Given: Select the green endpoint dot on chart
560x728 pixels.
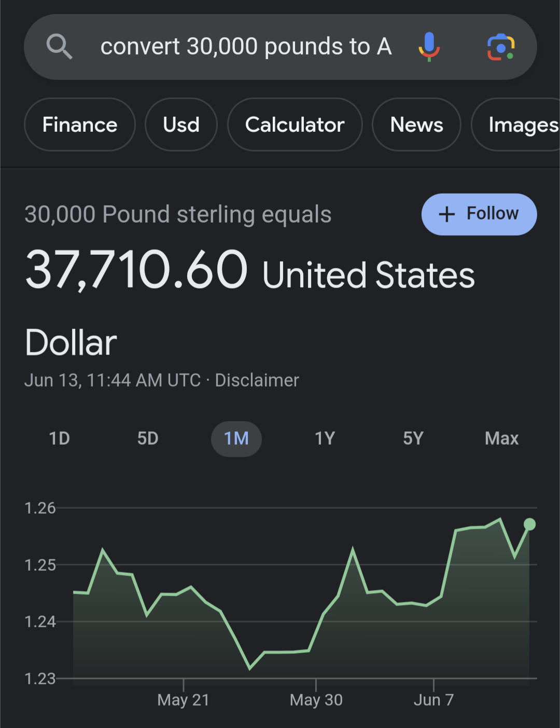Looking at the screenshot, I should coord(529,524).
